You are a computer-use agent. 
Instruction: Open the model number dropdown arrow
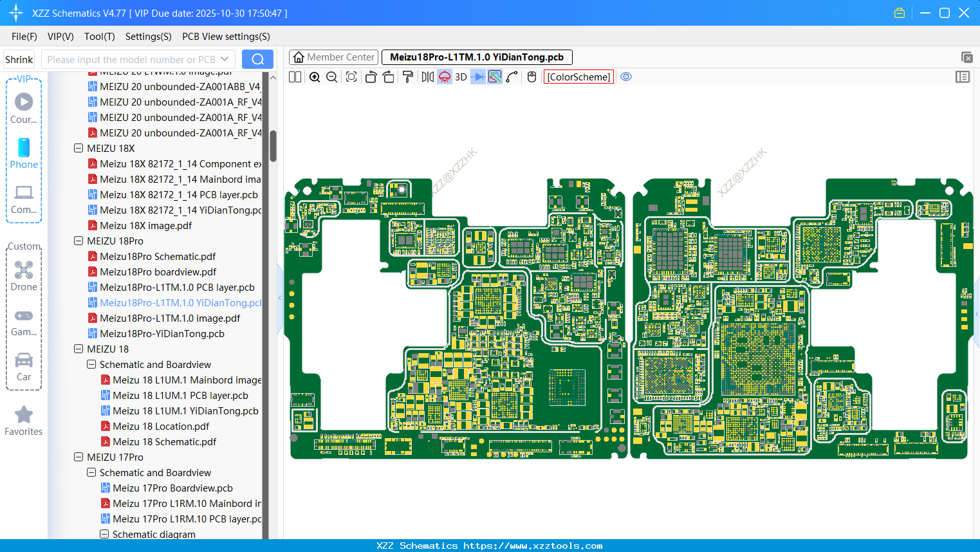pyautogui.click(x=225, y=59)
